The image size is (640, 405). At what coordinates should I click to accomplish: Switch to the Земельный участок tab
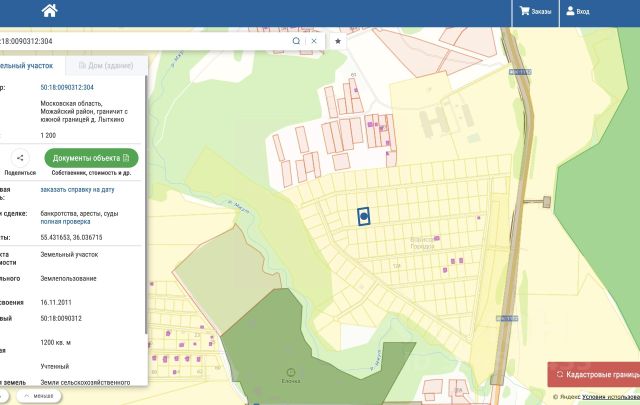click(x=27, y=65)
